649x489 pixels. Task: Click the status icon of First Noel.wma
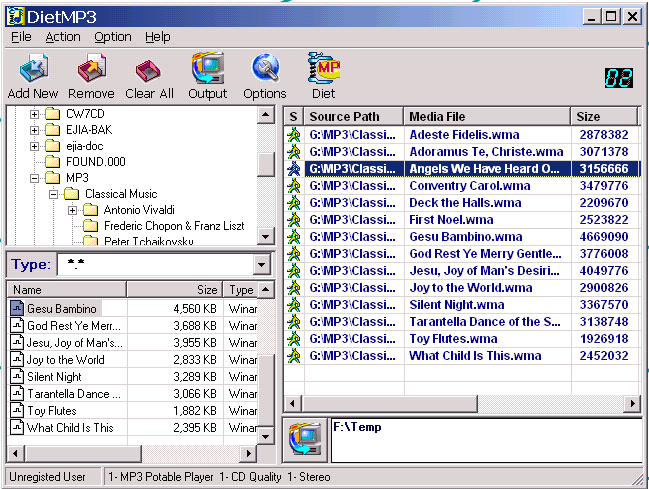(294, 220)
